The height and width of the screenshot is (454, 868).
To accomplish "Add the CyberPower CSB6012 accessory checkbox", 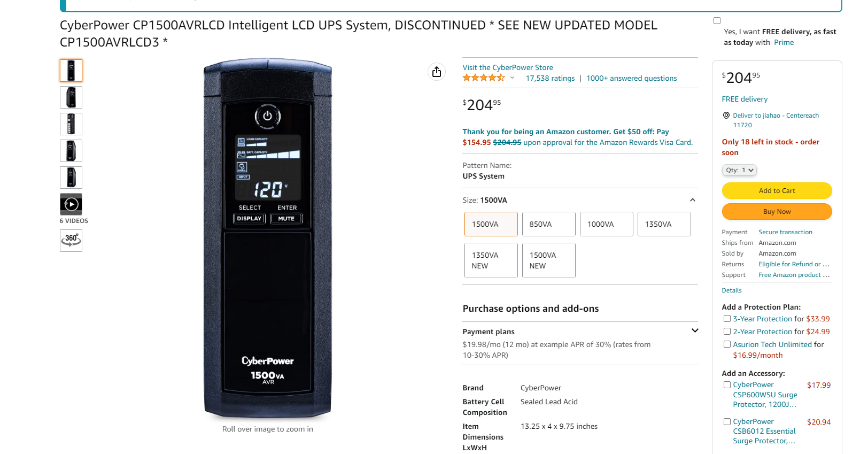I will (727, 422).
